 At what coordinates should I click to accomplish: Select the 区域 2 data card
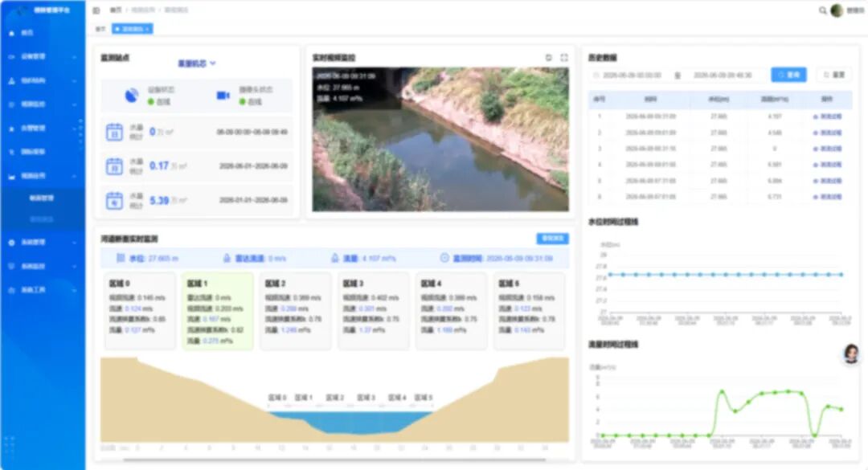pyautogui.click(x=296, y=311)
